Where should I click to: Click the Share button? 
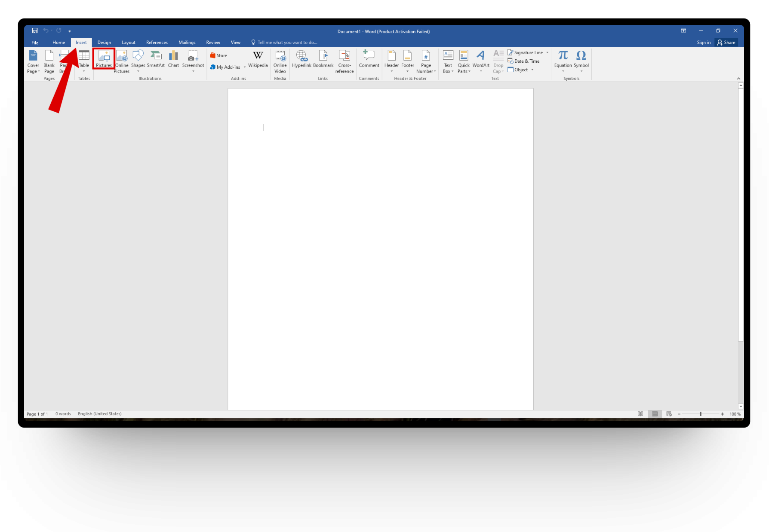coord(726,43)
